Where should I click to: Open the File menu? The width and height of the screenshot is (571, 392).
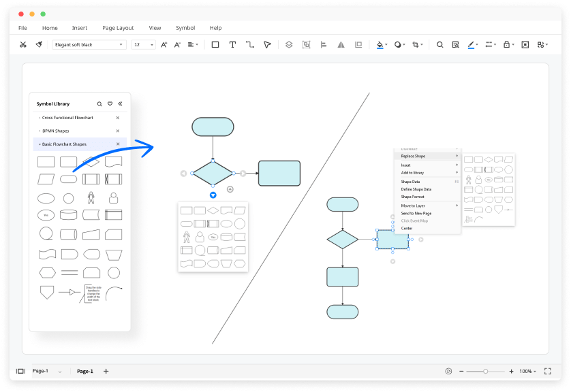[x=22, y=28]
